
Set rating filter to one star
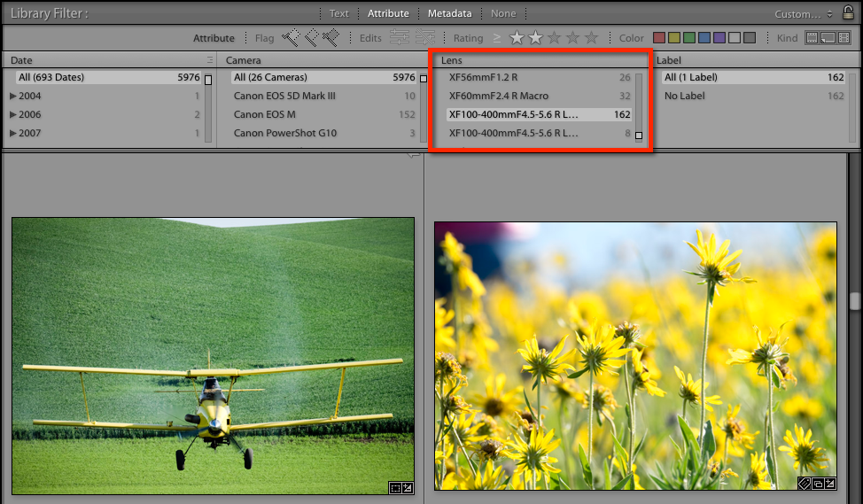click(x=517, y=37)
